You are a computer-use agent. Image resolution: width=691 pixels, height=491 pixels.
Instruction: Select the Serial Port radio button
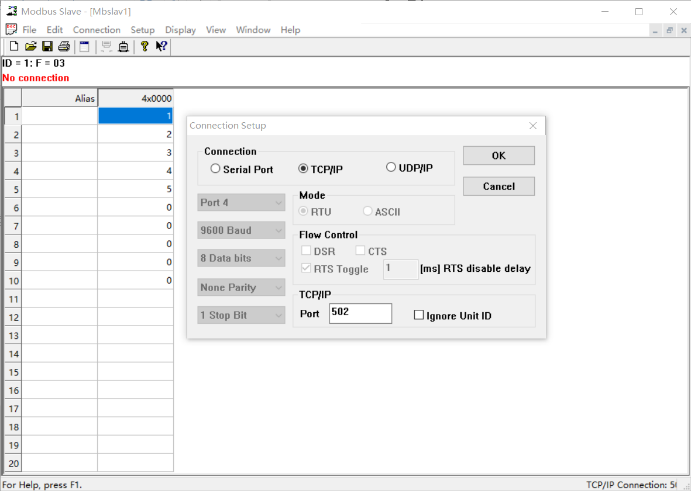coord(215,169)
